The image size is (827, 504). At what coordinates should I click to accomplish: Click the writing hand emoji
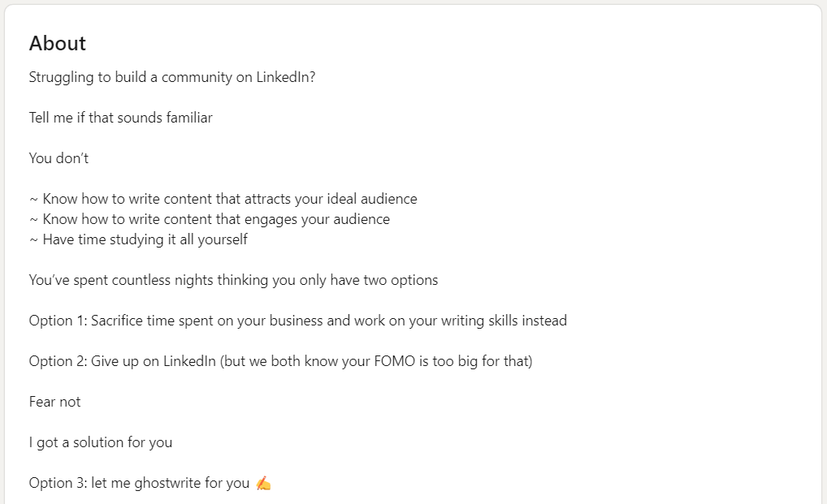coord(263,483)
